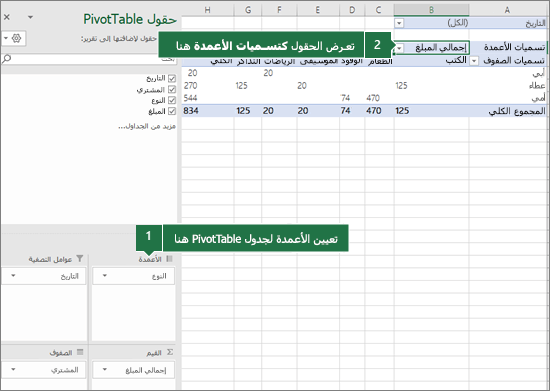The width and height of the screenshot is (550, 391).
Task: Select the cell with value 270
Action: 208,86
